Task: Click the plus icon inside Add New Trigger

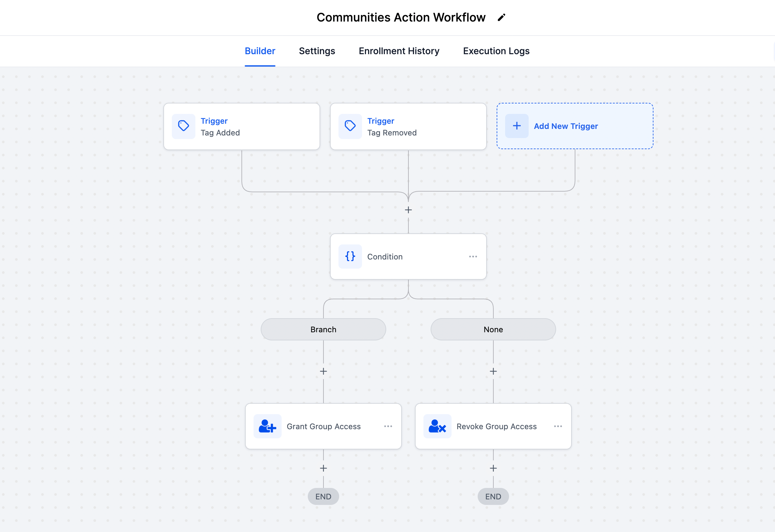Action: coord(517,126)
